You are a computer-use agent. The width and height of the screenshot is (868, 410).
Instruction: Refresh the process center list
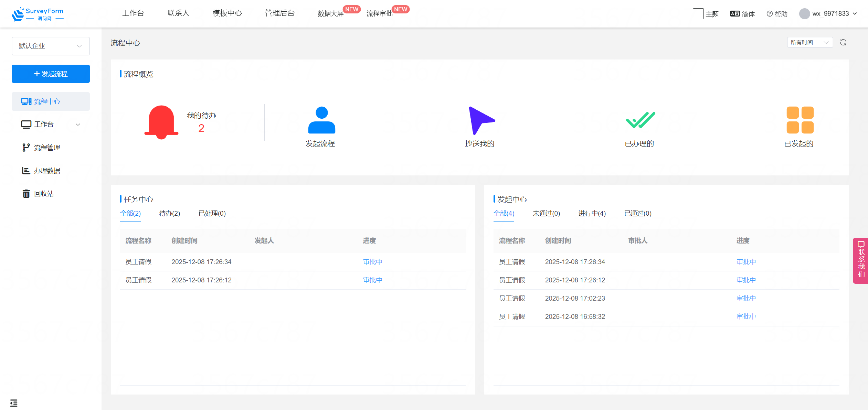click(844, 42)
